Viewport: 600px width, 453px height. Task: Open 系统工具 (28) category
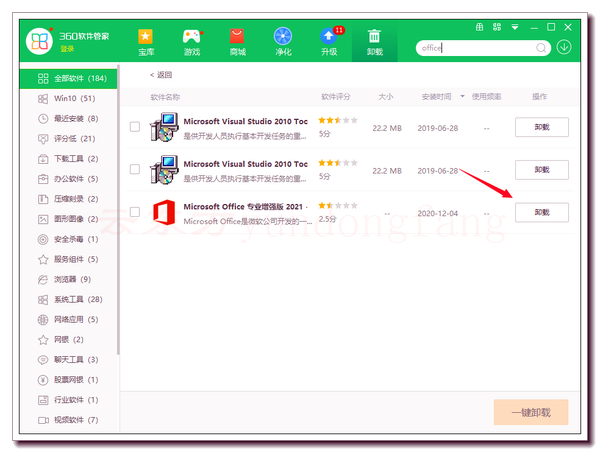68,299
